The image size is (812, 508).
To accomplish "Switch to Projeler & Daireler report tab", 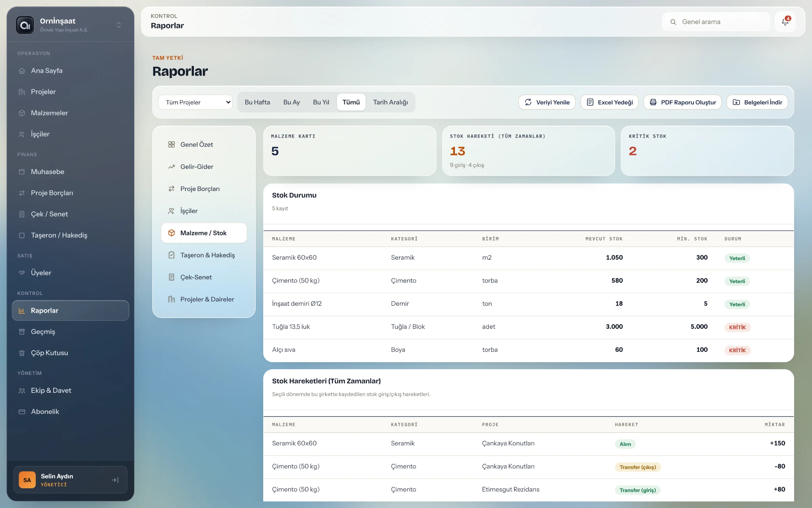I will click(x=204, y=299).
